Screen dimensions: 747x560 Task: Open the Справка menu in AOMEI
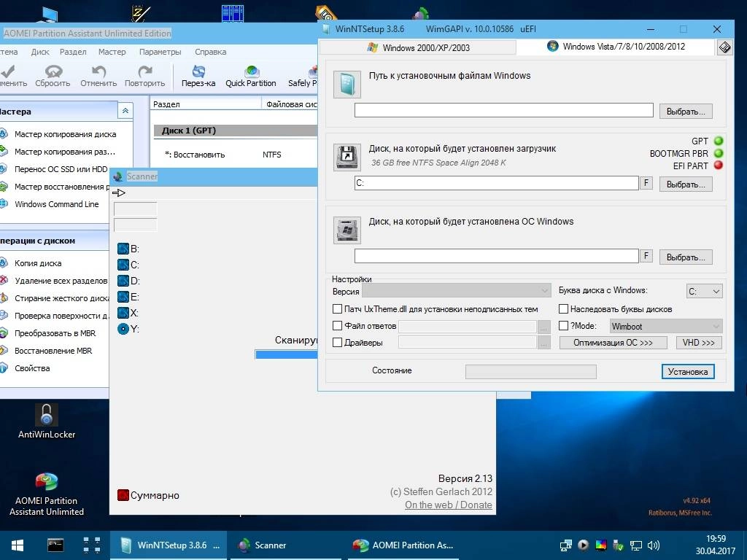click(211, 52)
